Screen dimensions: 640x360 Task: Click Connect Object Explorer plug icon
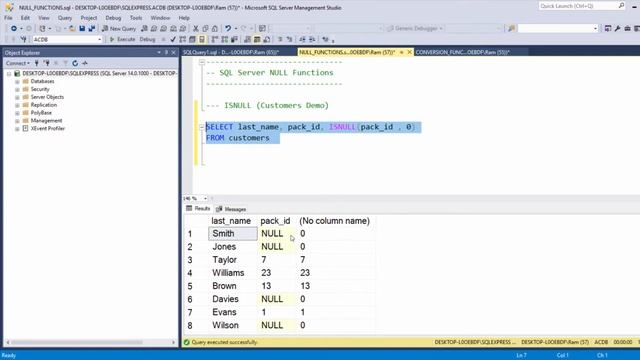pos(37,63)
